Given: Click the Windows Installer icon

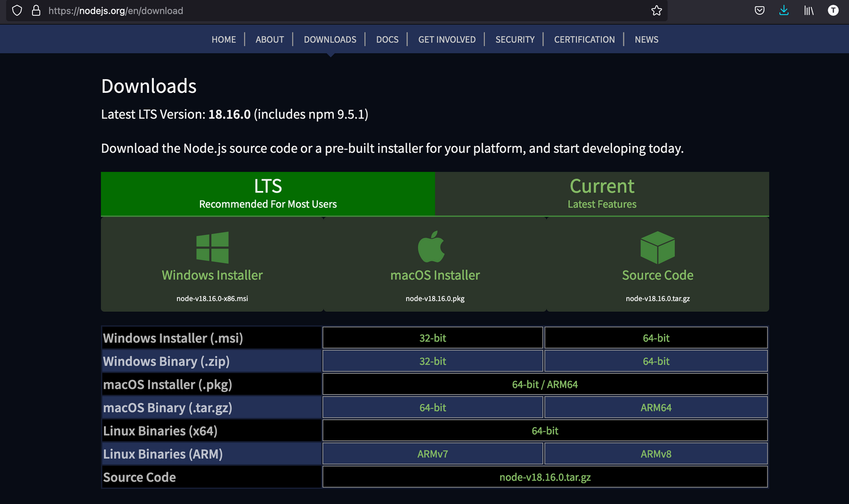Looking at the screenshot, I should tap(212, 247).
